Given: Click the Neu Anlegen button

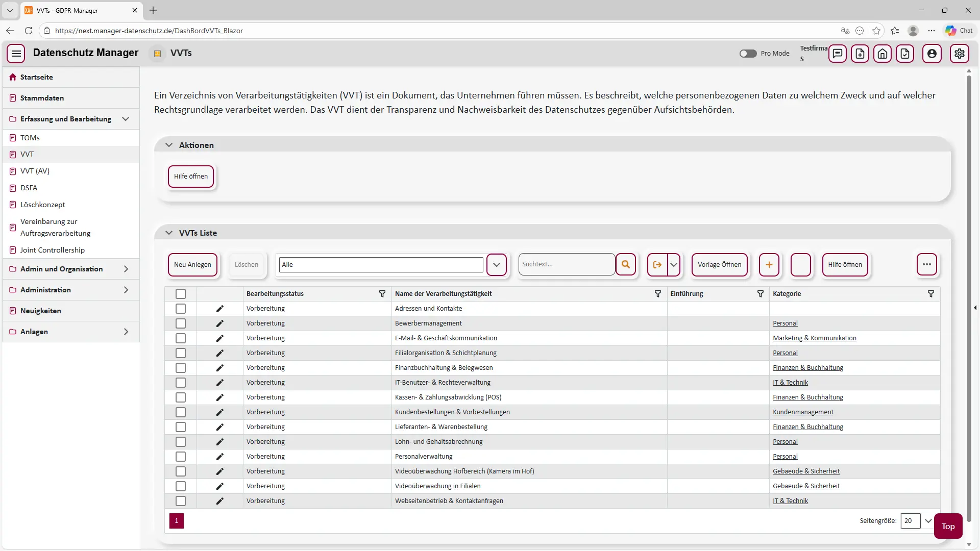Looking at the screenshot, I should point(192,264).
